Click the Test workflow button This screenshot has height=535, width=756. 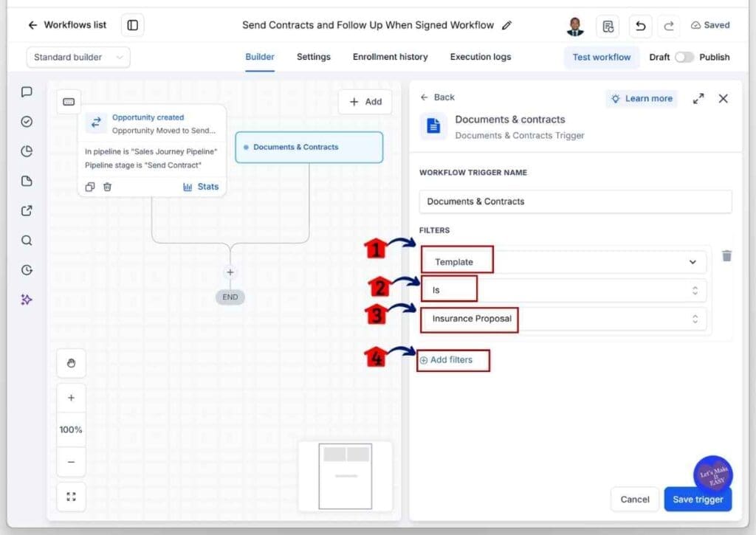(601, 58)
